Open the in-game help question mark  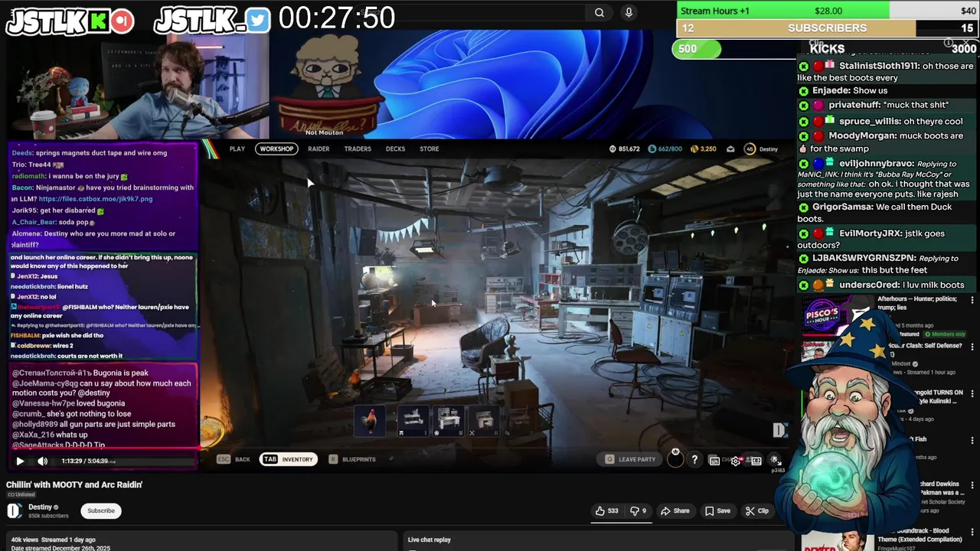pyautogui.click(x=694, y=460)
